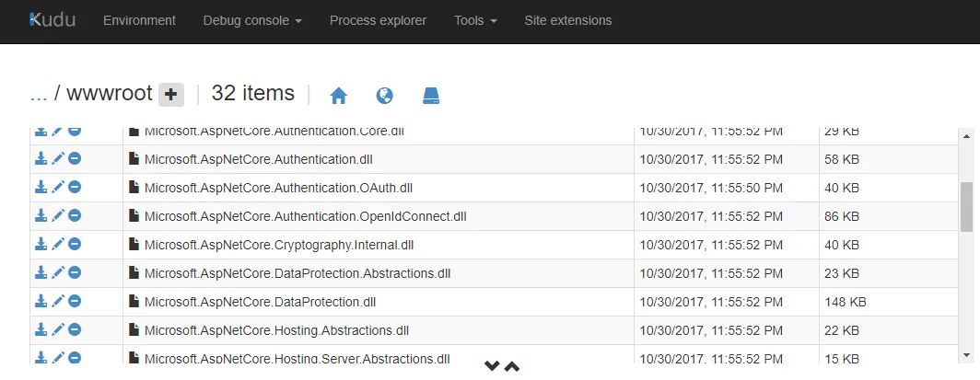Edit Cryptography.Internal.dll file

click(57, 243)
